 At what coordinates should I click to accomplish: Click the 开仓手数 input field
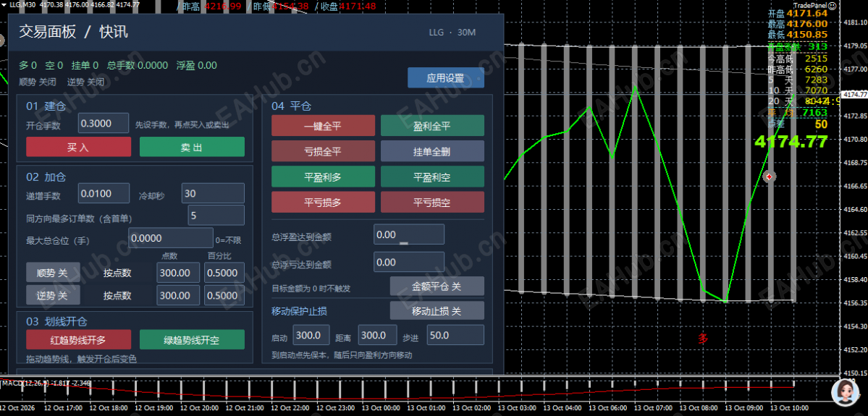click(x=104, y=123)
